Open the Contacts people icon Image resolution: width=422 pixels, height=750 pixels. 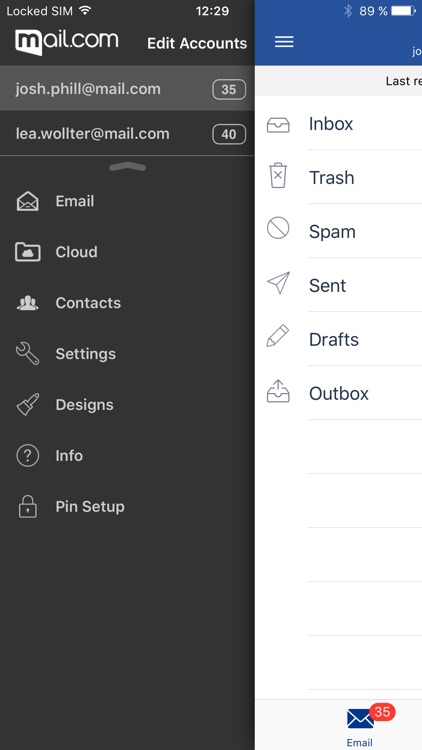[x=28, y=303]
